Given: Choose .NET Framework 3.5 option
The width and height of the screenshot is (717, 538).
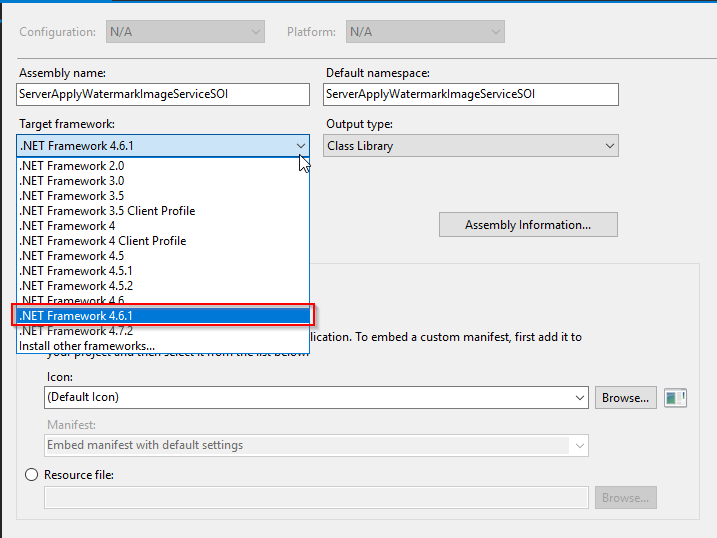Looking at the screenshot, I should 163,196.
